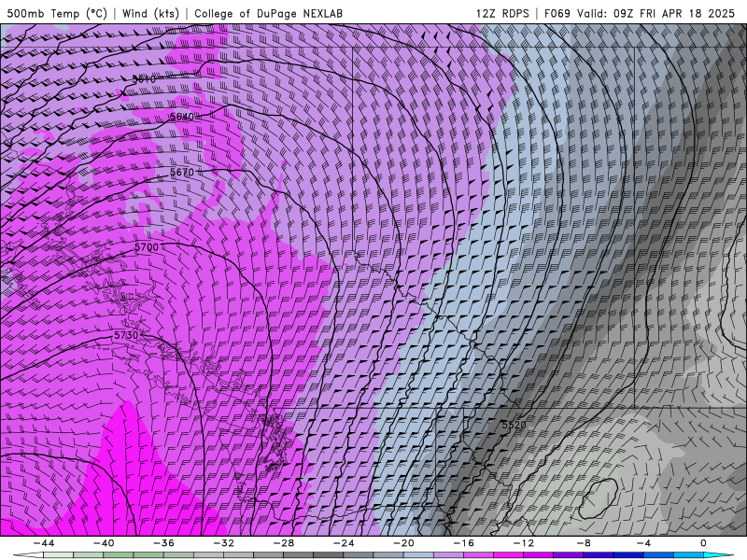Click the -36 color scale value
Image resolution: width=747 pixels, height=560 pixels.
(164, 543)
